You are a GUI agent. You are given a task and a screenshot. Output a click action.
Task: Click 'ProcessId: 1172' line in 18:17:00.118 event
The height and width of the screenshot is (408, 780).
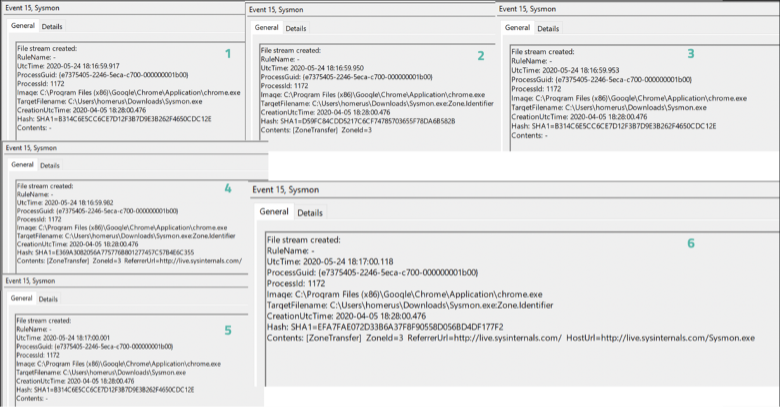coord(295,284)
